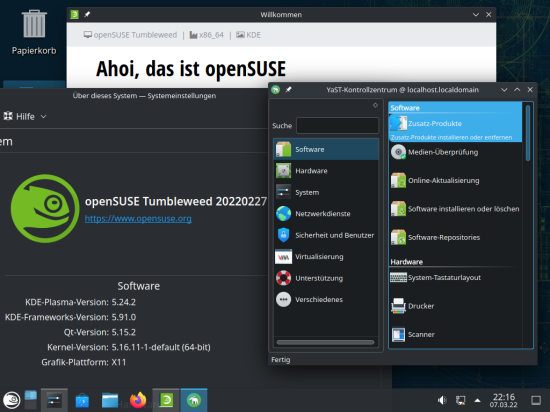The image size is (550, 412).
Task: Open the Papierkorb desktop icon
Action: (x=34, y=32)
